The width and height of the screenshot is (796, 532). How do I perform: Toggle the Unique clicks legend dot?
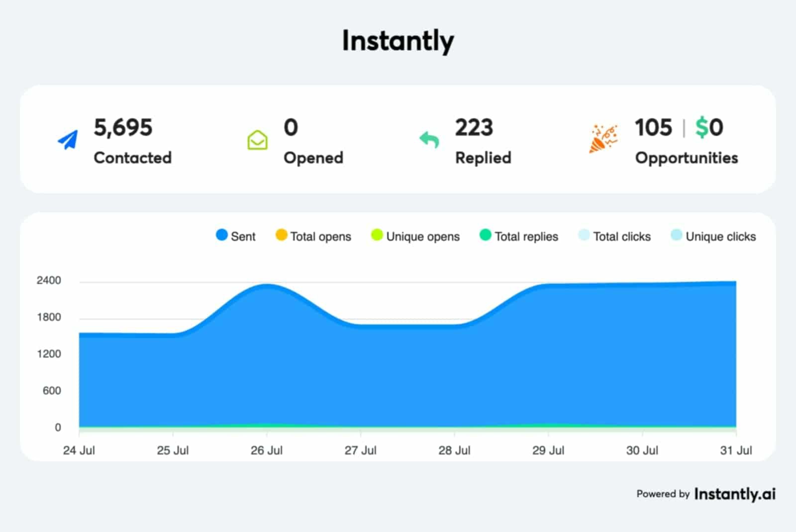click(x=676, y=235)
